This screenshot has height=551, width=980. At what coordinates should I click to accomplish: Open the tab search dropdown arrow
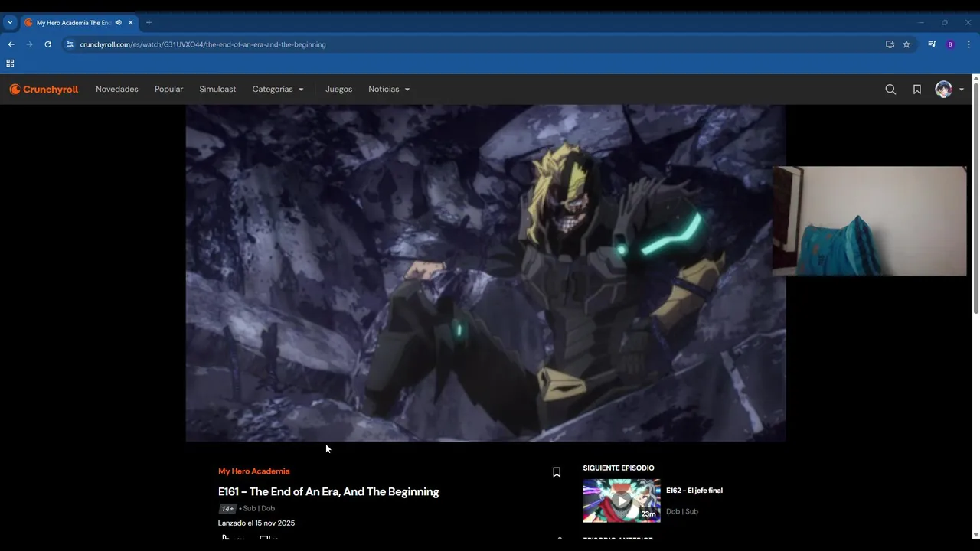coord(10,22)
